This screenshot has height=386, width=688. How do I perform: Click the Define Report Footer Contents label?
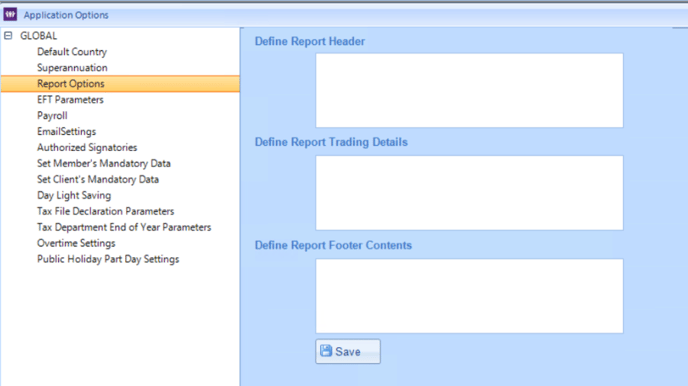333,245
